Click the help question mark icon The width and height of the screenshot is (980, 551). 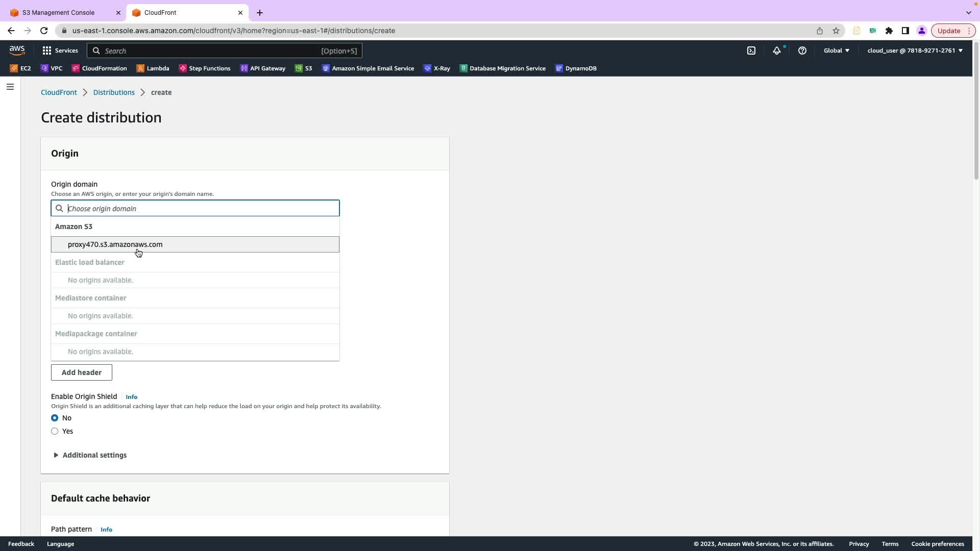point(802,51)
